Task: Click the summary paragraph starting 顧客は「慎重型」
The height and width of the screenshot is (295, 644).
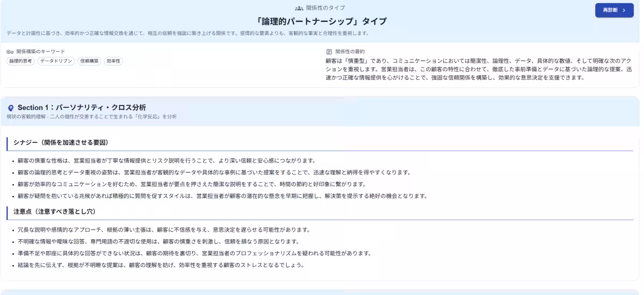Action: click(x=478, y=69)
